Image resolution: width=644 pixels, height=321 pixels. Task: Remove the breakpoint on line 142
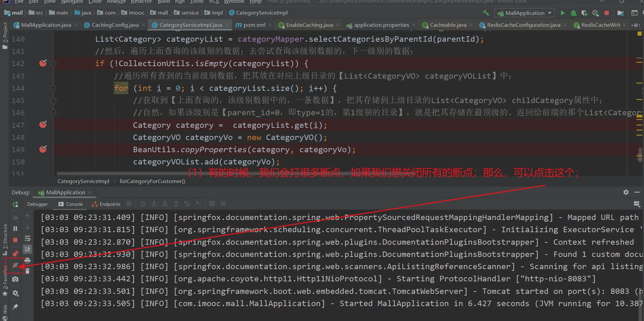43,63
